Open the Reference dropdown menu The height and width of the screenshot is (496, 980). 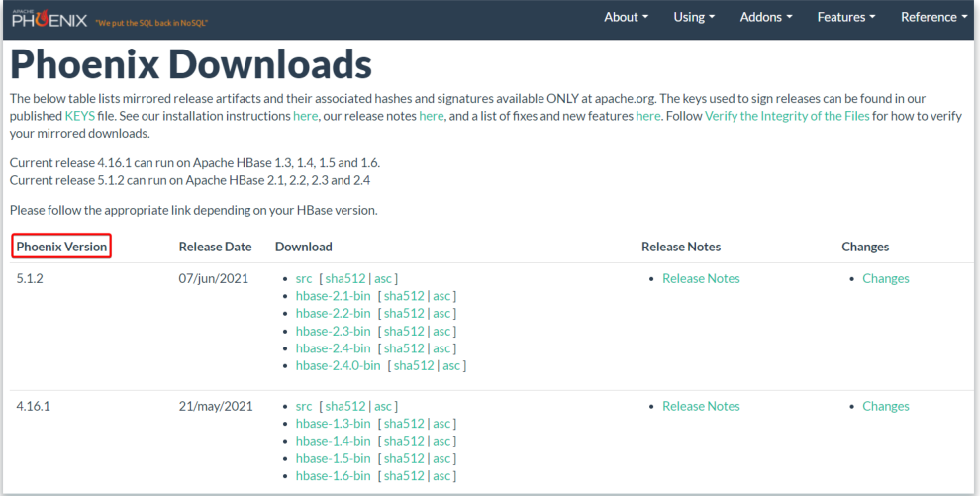point(933,18)
